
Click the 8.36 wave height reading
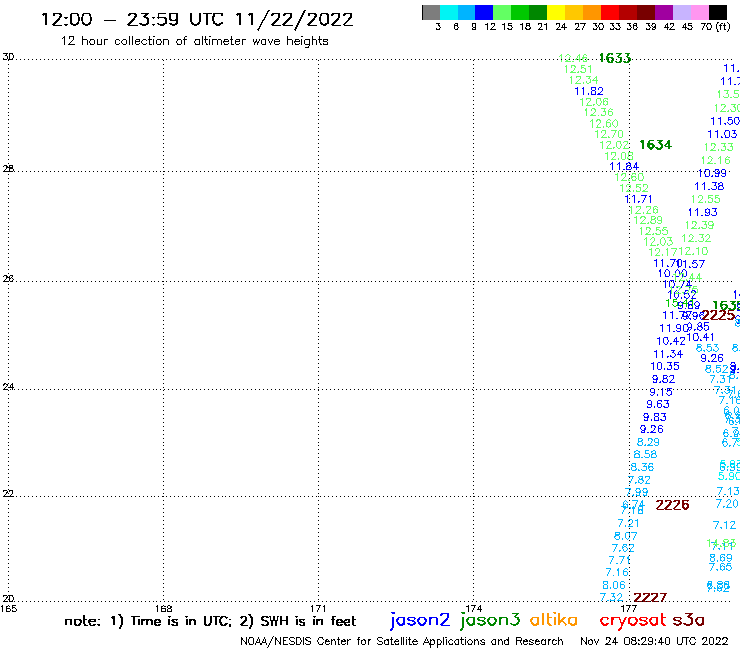tap(642, 467)
